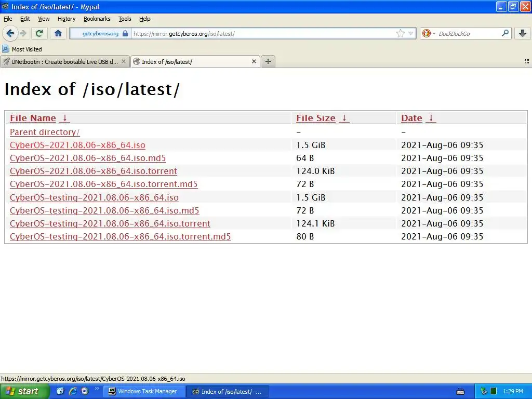Open the URL history dropdown arrow
Viewport: 532px width, 399px height.
click(410, 34)
